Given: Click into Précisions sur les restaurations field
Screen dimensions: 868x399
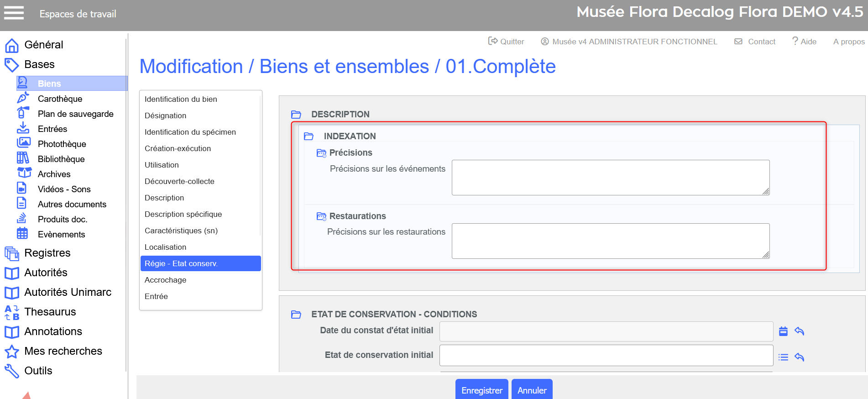Looking at the screenshot, I should click(x=610, y=241).
